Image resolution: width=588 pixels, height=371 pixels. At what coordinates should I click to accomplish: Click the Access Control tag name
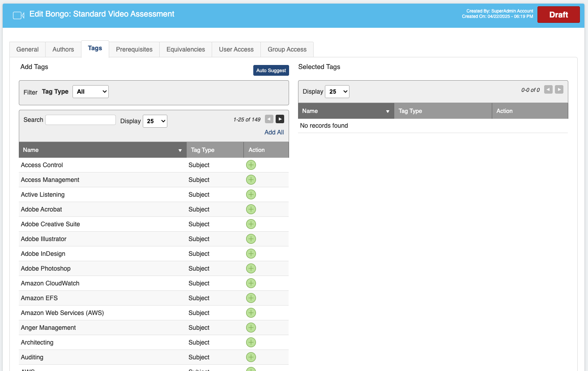42,165
